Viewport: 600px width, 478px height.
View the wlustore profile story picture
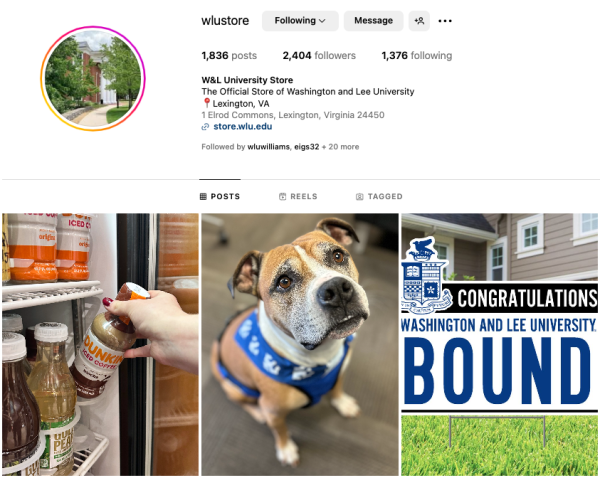point(93,78)
